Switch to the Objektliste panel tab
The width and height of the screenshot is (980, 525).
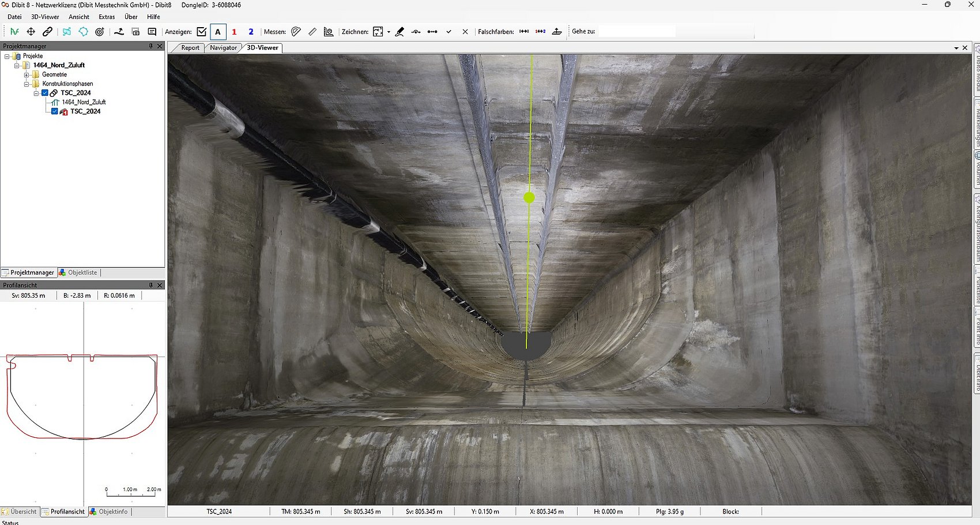pyautogui.click(x=82, y=272)
